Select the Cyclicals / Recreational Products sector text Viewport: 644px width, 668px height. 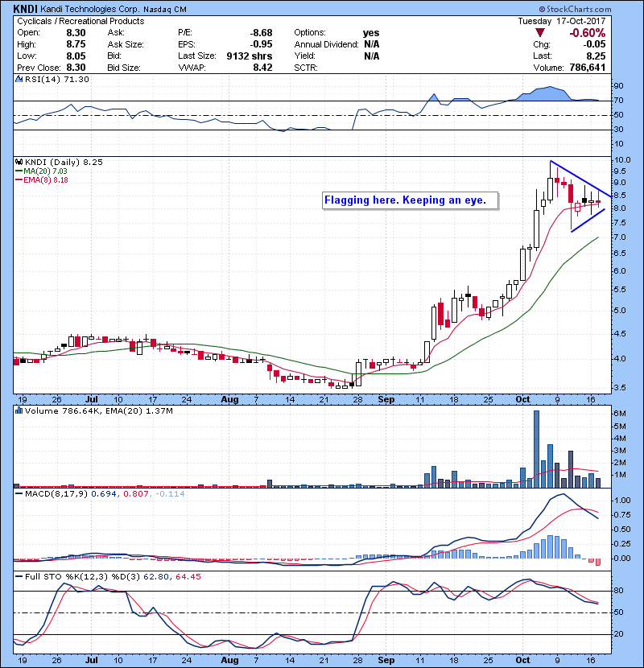[80, 21]
